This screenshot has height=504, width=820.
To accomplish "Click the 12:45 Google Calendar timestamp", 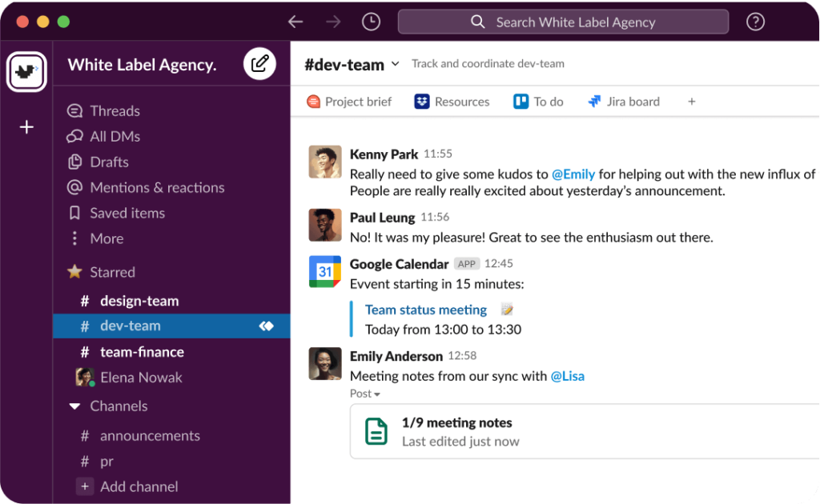I will click(x=498, y=263).
